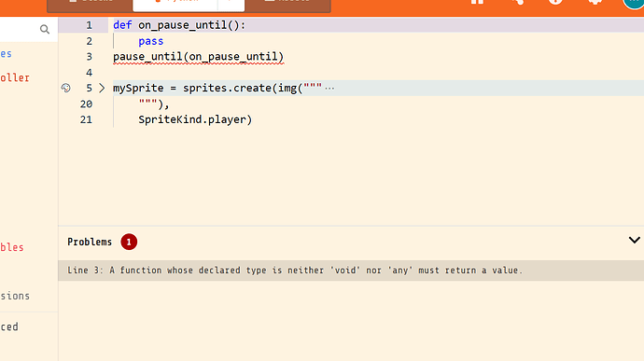Select the Python editor tab
644x361 pixels.
pyautogui.click(x=175, y=4)
